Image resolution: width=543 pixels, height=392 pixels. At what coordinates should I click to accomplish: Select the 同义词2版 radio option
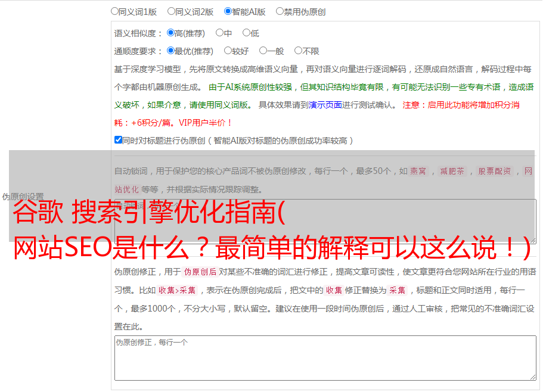point(171,11)
